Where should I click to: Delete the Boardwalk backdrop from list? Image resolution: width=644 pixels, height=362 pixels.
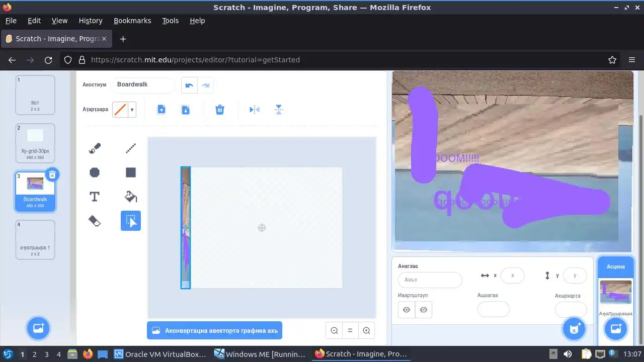coord(52,174)
